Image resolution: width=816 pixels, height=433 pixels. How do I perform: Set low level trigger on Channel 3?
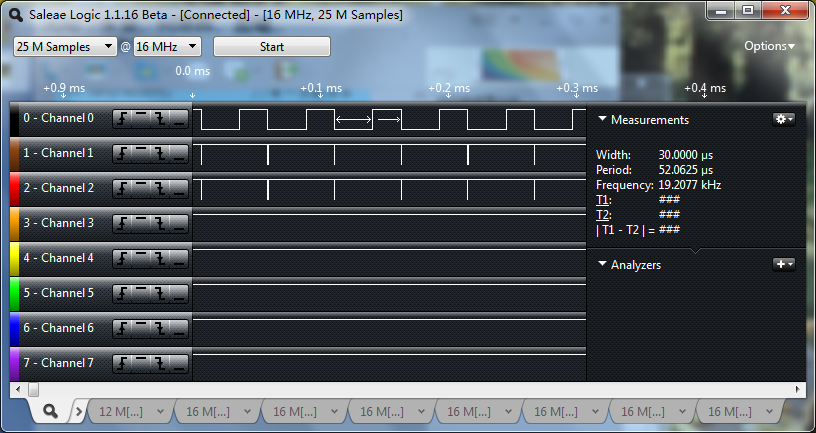pos(179,224)
